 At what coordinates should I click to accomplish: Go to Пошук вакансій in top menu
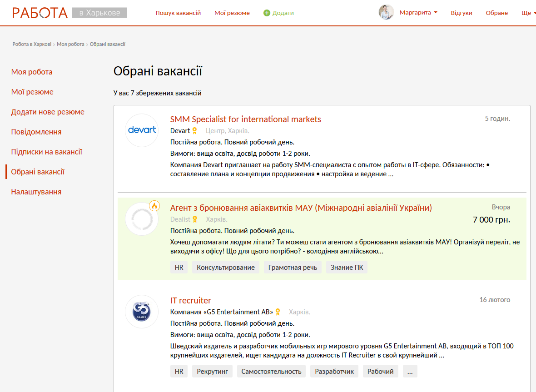click(x=178, y=13)
